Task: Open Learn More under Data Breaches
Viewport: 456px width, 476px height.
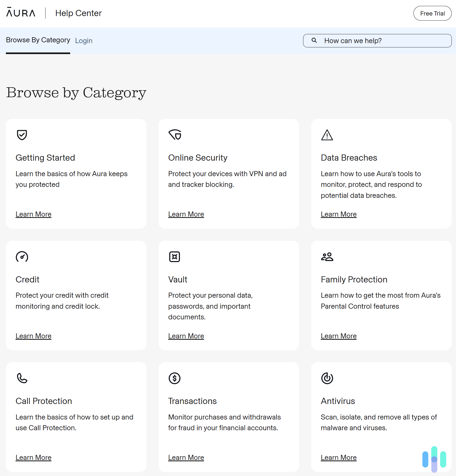Action: point(338,214)
